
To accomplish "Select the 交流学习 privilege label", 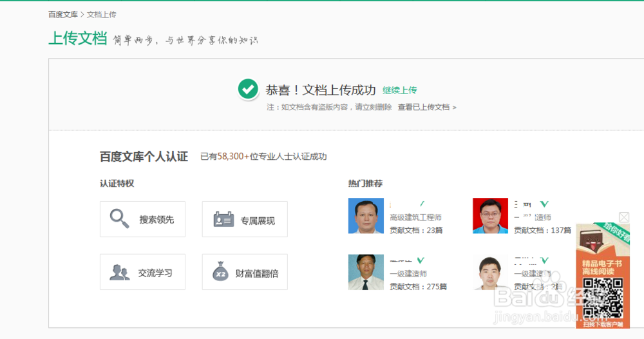I will [155, 273].
